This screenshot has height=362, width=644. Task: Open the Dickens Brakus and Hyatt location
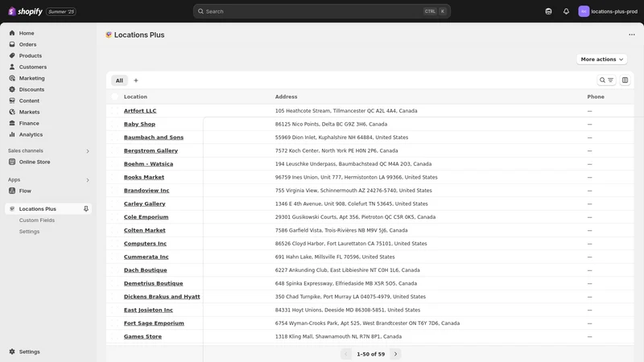[162, 297]
